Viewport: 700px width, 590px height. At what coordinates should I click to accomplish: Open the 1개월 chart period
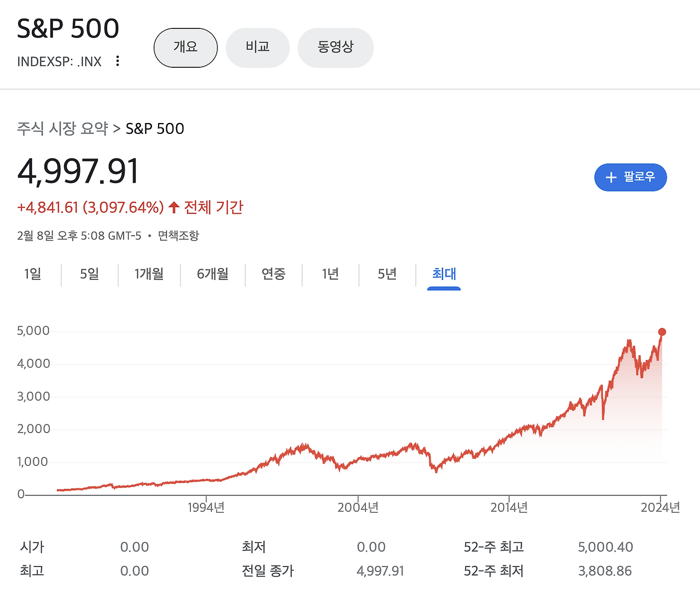click(x=148, y=274)
